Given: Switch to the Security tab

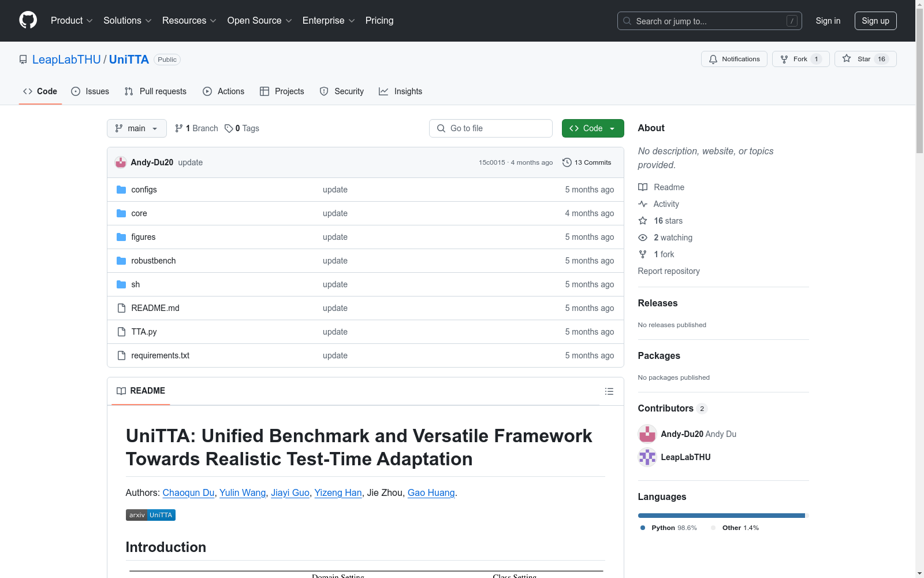Looking at the screenshot, I should point(342,91).
